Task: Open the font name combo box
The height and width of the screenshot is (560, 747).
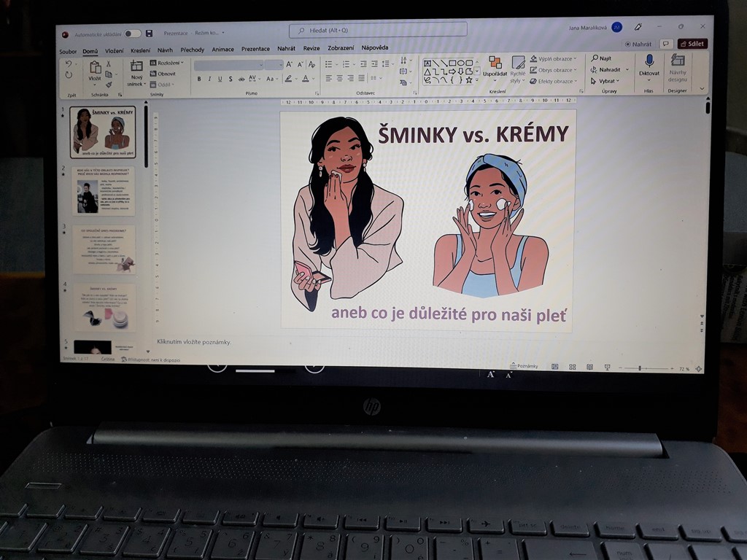Action: coord(228,65)
